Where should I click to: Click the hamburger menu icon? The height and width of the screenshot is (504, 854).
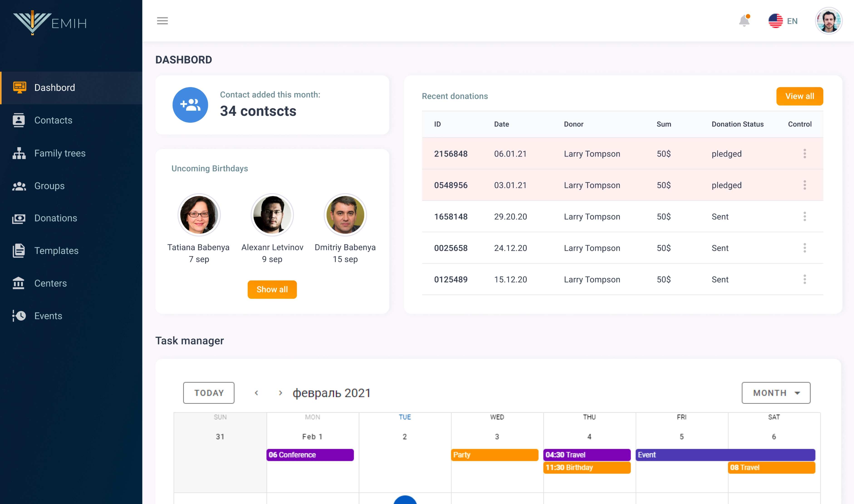(x=162, y=21)
